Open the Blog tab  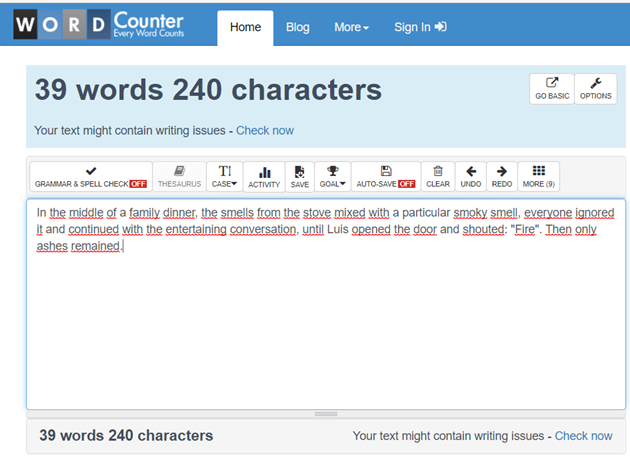tap(298, 27)
